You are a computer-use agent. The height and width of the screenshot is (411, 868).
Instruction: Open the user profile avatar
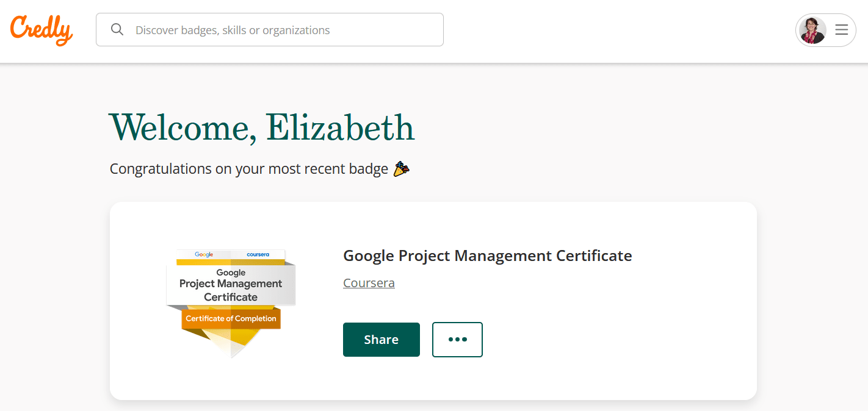pyautogui.click(x=812, y=30)
